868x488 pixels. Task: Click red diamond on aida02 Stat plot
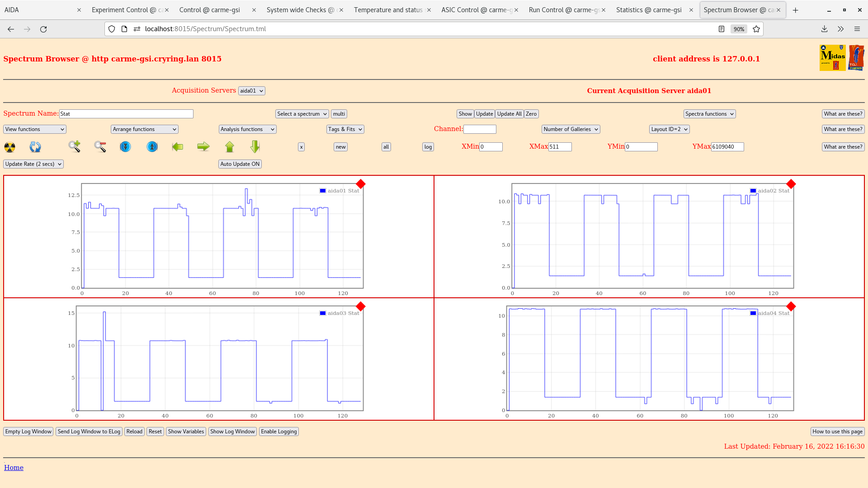tap(791, 184)
